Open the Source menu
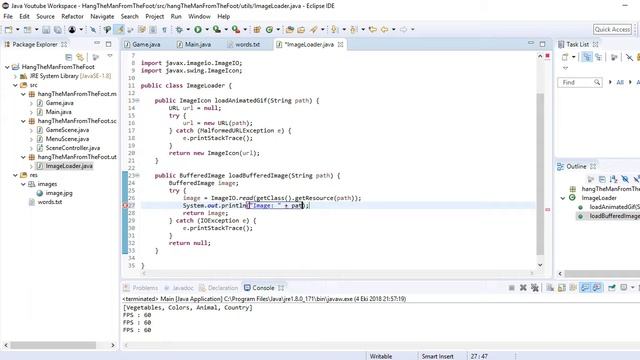Viewport: 640px width, 360px height. pos(45,16)
